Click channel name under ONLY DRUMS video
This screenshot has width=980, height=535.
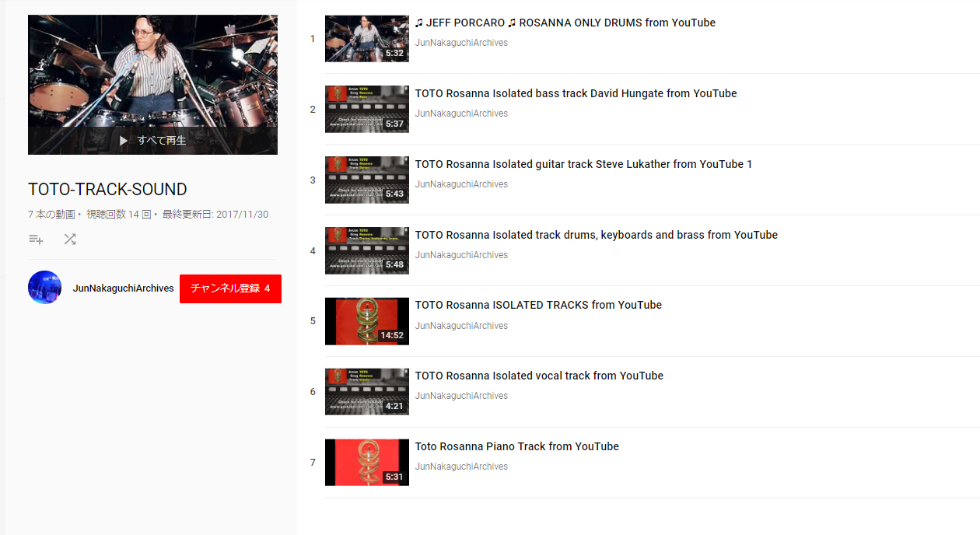(461, 43)
